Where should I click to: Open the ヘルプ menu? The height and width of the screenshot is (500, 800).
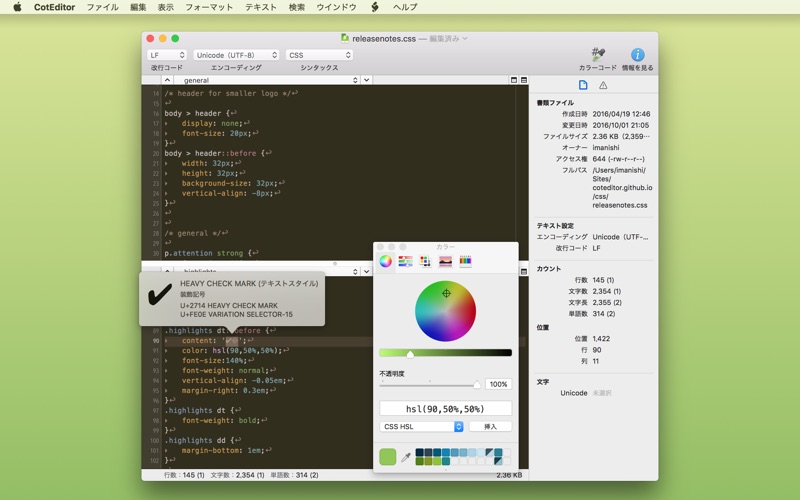pyautogui.click(x=405, y=7)
